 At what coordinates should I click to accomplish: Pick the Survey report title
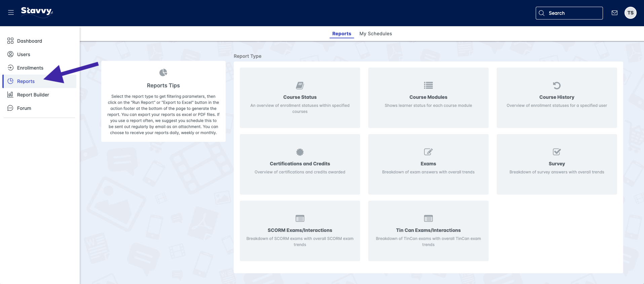point(557,164)
